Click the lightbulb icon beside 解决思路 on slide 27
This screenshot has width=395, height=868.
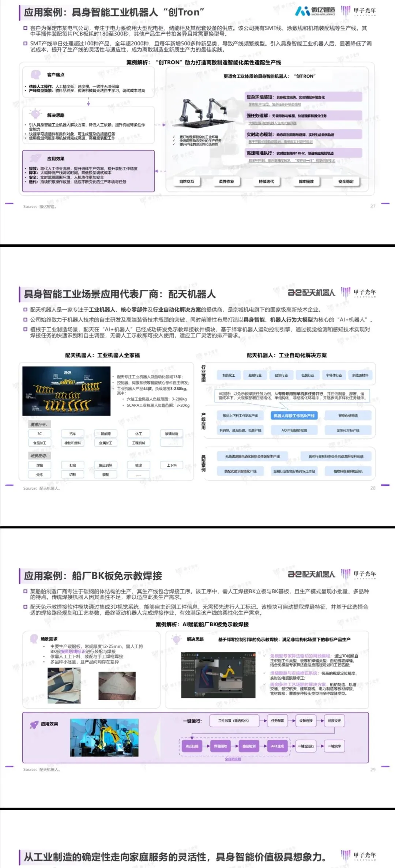coord(35,114)
